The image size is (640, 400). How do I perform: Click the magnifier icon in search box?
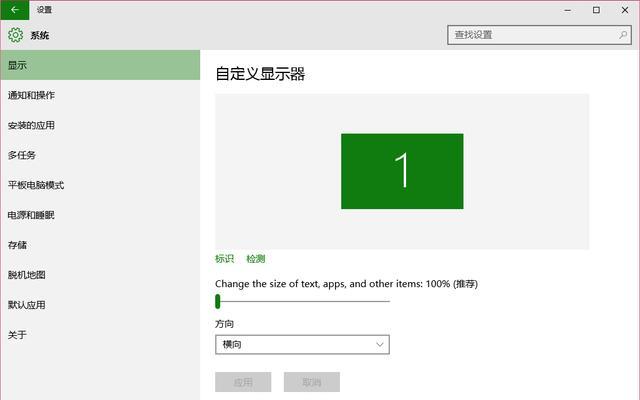[623, 35]
